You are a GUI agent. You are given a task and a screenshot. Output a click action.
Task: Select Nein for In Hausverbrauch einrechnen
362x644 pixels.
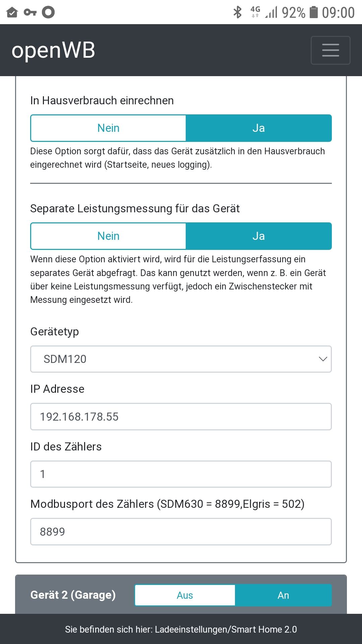[108, 128]
